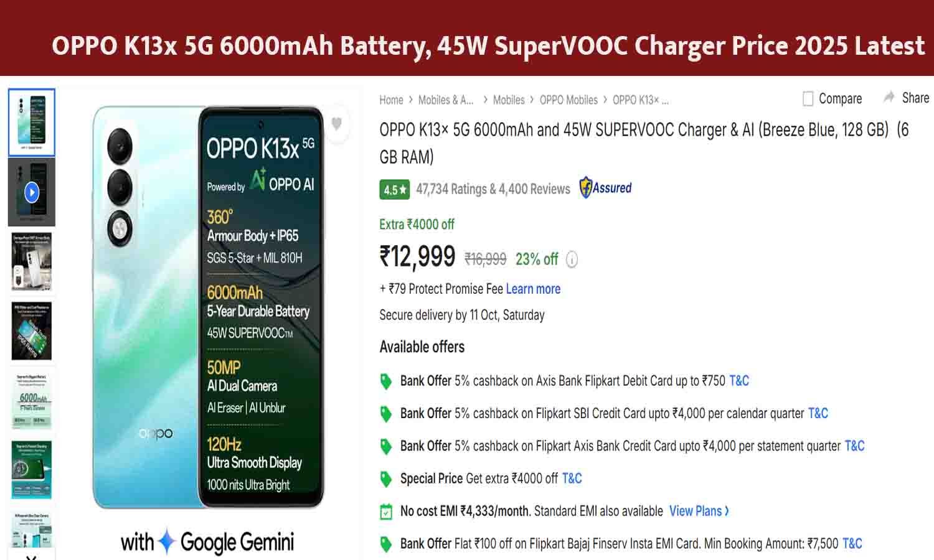Click Learn more about Protect Promise Fee
The image size is (934, 560).
[532, 289]
